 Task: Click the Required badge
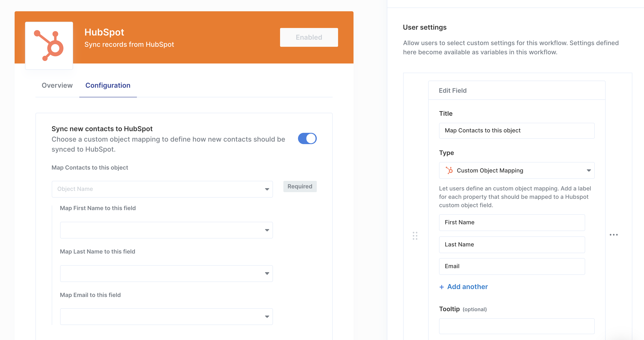point(300,186)
